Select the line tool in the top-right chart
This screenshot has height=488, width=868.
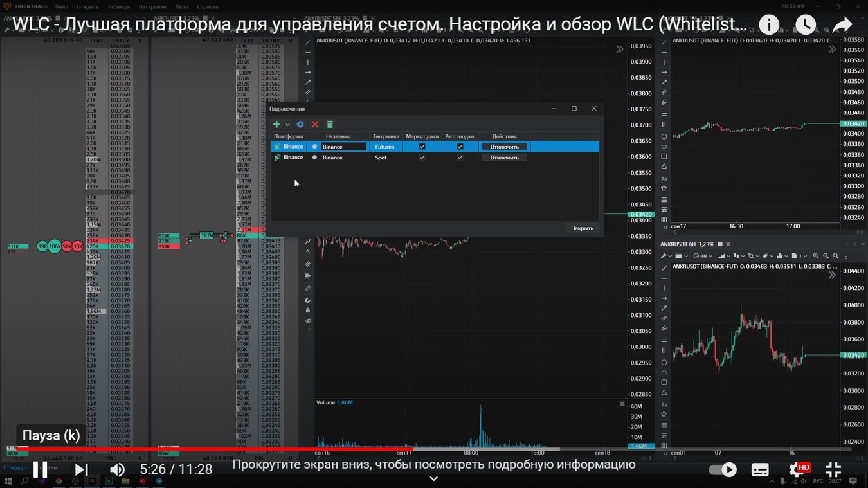click(664, 42)
